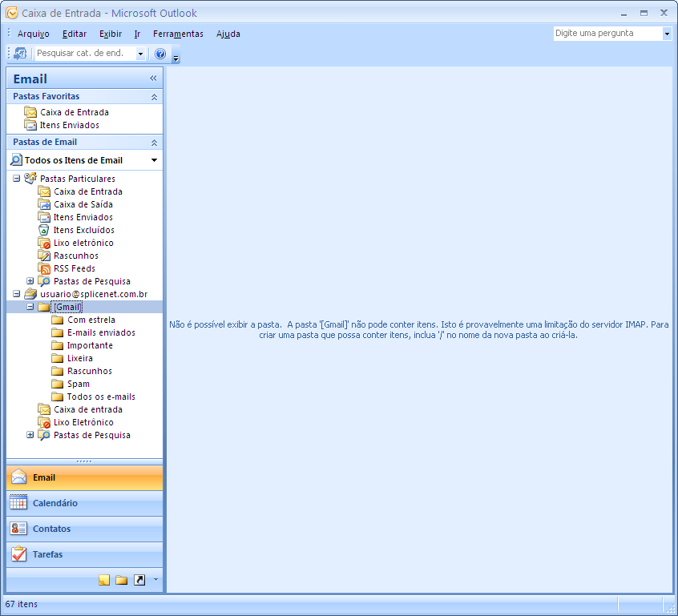Viewport: 678px width, 616px height.
Task: Select the [Gmail] folder label
Action: tap(67, 307)
